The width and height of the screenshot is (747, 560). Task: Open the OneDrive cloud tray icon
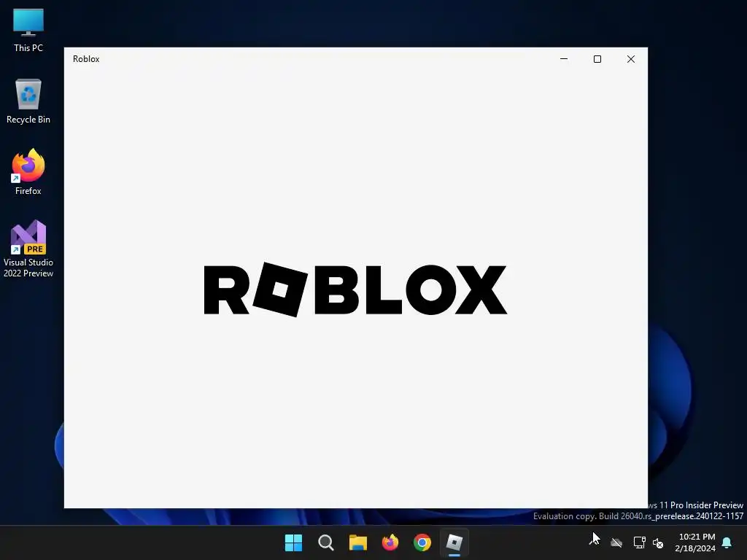click(x=616, y=542)
